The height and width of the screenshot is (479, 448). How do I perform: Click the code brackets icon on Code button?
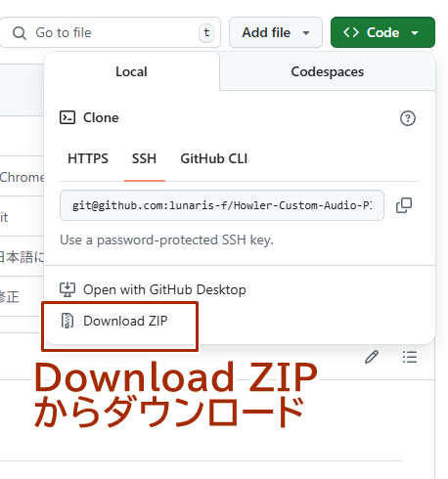351,32
